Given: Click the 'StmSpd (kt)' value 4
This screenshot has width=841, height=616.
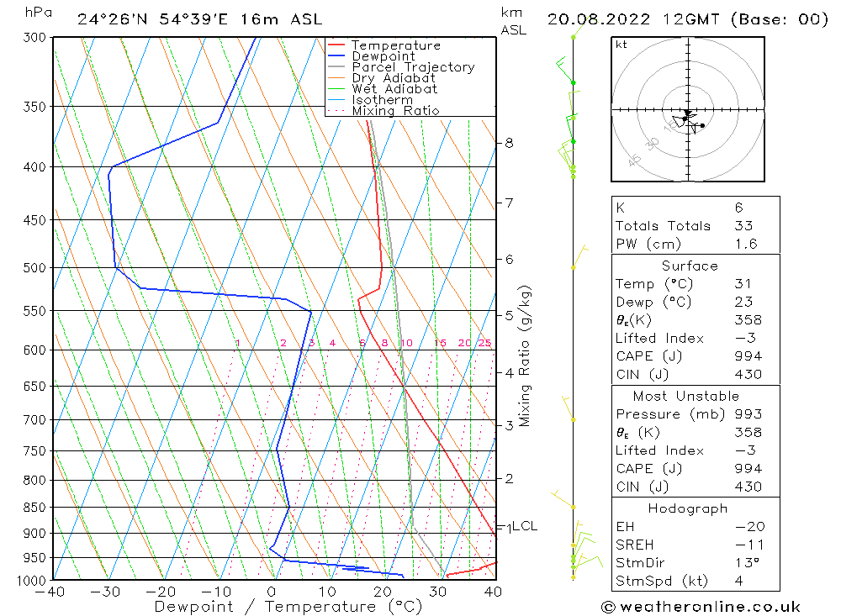Looking at the screenshot, I should tap(739, 582).
